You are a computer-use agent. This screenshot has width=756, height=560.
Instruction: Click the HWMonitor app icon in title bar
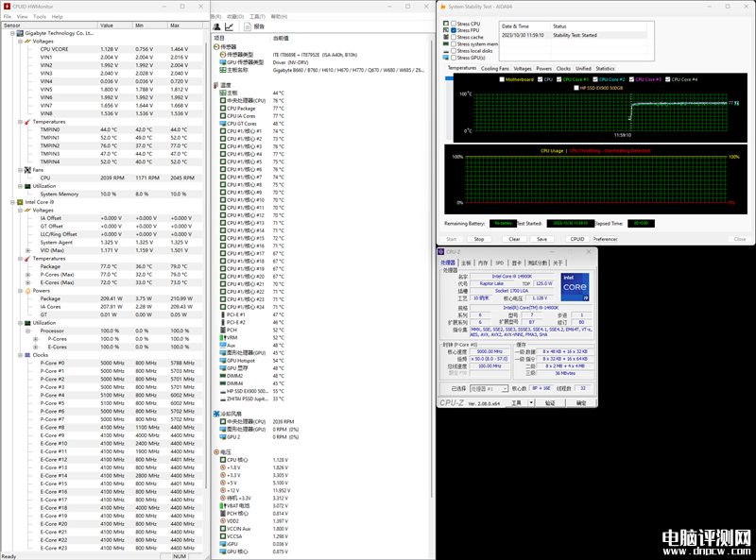pyautogui.click(x=7, y=7)
